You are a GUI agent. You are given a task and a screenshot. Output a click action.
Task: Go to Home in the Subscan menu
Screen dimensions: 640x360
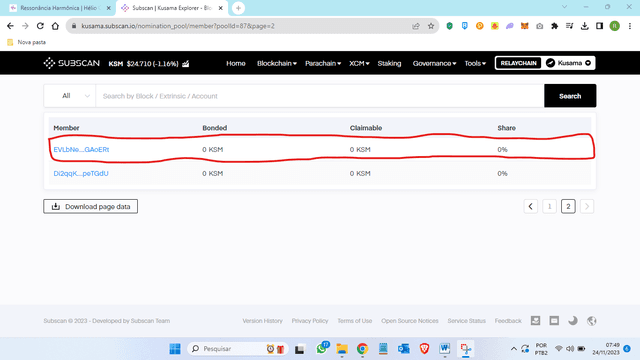[x=236, y=63]
